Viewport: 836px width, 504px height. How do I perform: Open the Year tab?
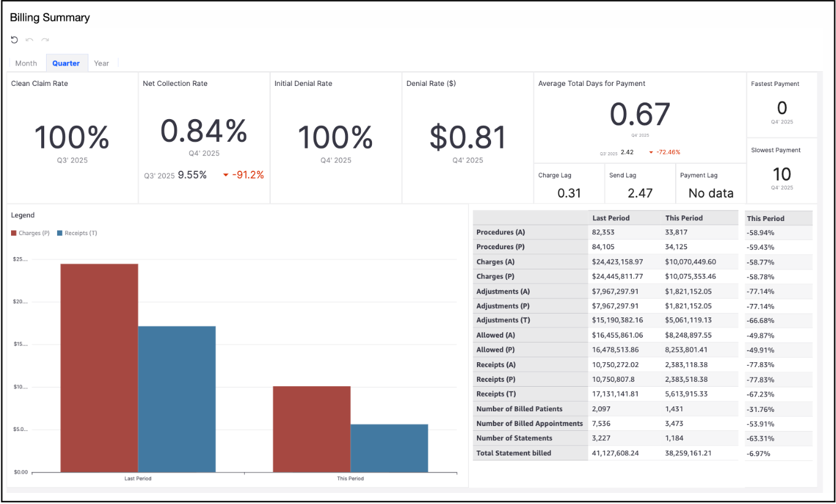(101, 63)
